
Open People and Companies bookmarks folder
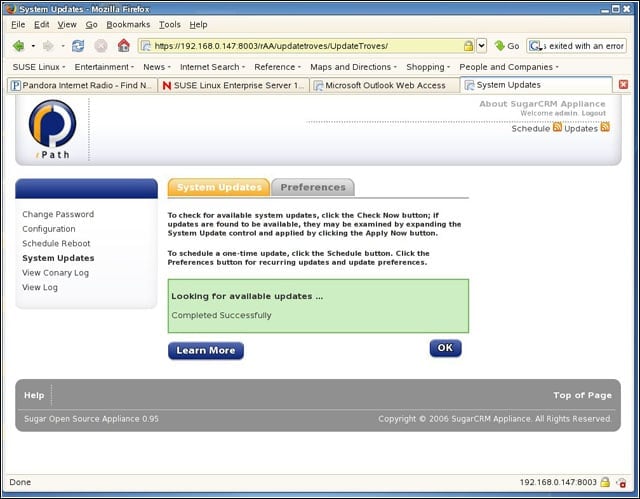(x=509, y=67)
